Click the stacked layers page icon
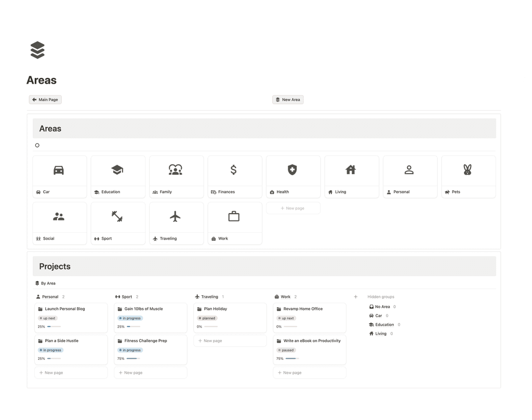Screen dimensions: 532x420 pos(37,50)
